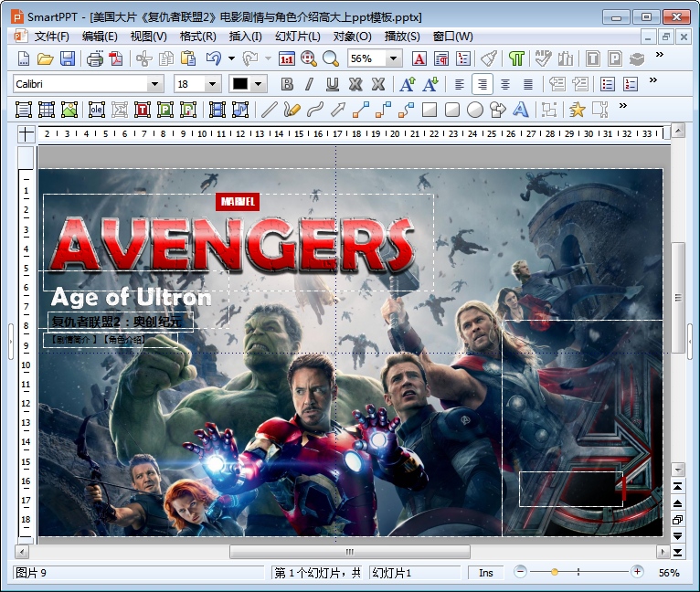Run spell check with the checkmark icon
The image size is (700, 592).
[543, 58]
